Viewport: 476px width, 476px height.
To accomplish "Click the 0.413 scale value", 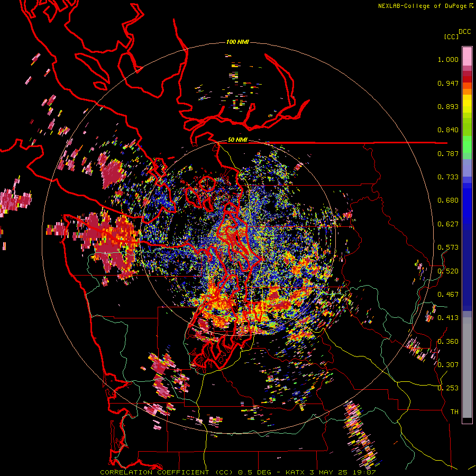I will click(448, 318).
